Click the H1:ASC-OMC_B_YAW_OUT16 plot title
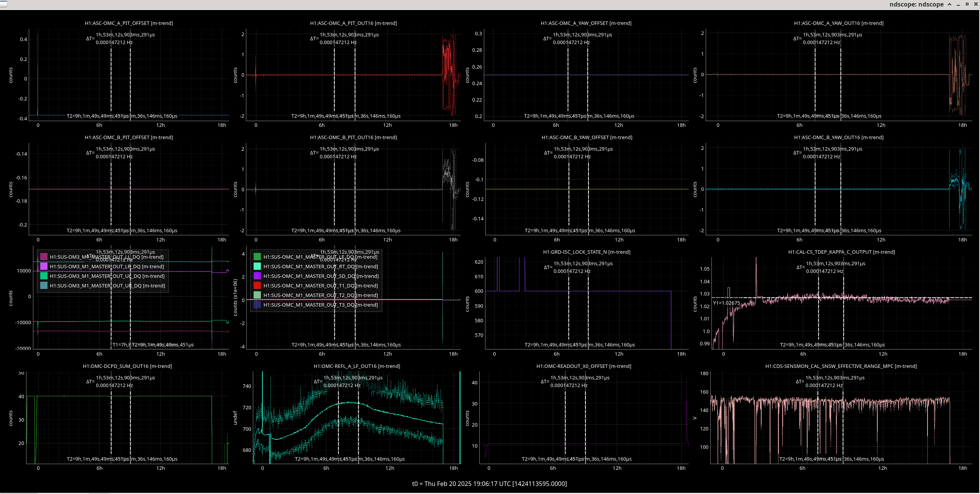 click(x=839, y=137)
